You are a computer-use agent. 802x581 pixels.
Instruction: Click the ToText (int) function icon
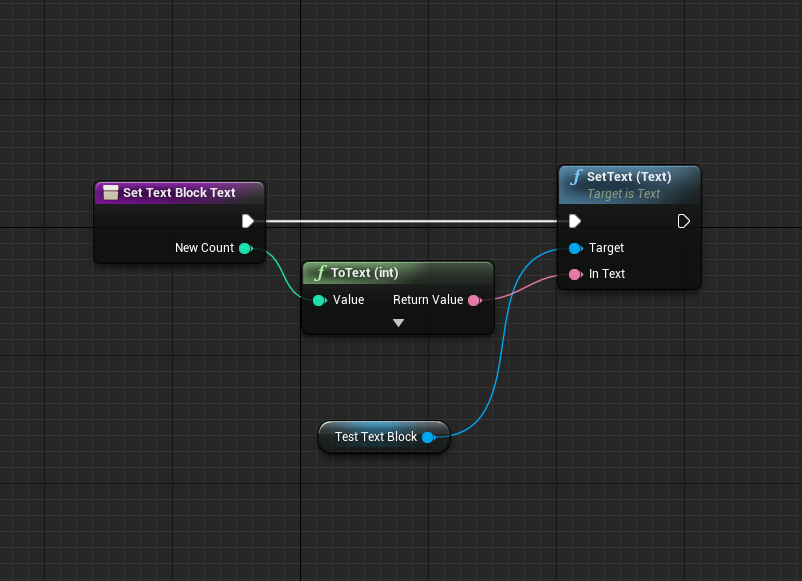320,273
